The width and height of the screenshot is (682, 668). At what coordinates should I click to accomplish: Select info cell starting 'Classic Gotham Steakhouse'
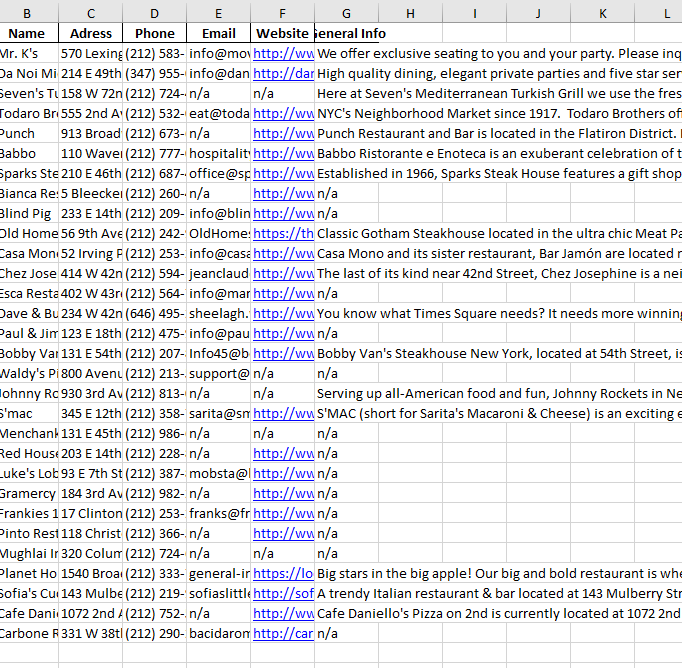[498, 234]
